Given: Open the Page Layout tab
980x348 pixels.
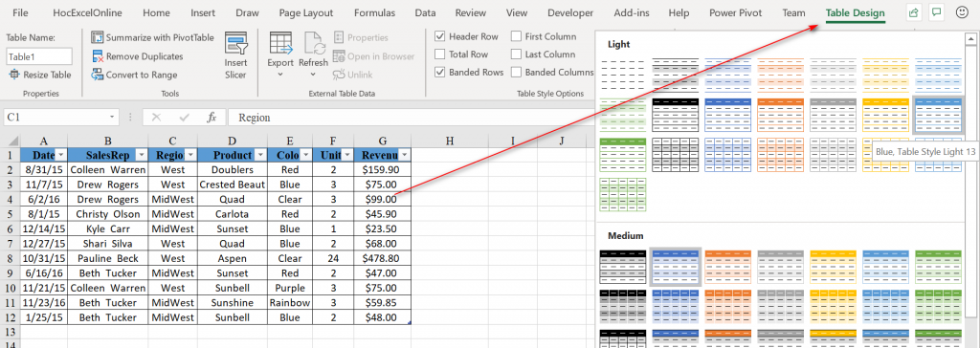Looking at the screenshot, I should 306,12.
